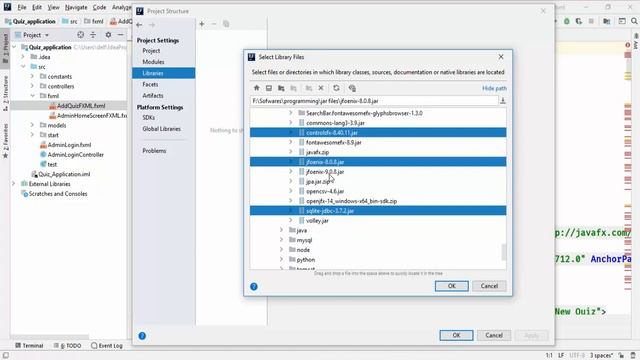Click OK in Project Structure dialog
Image resolution: width=640 pixels, height=360 pixels.
point(456,336)
